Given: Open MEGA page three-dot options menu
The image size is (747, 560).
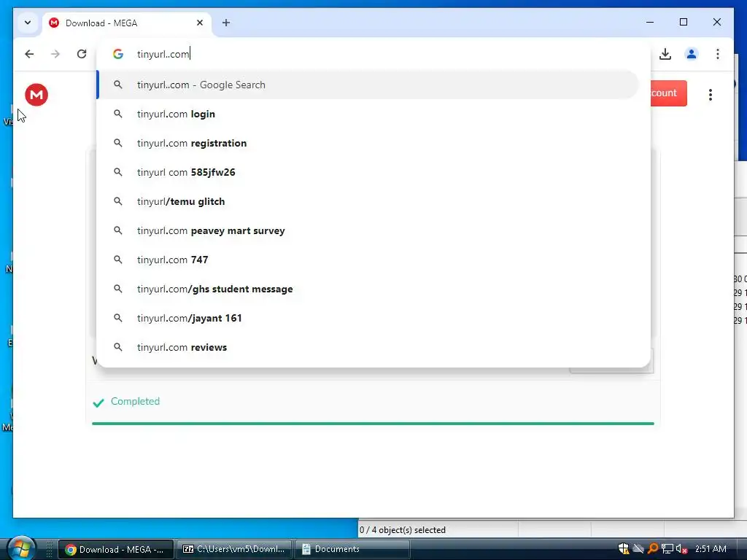Looking at the screenshot, I should coord(711,95).
